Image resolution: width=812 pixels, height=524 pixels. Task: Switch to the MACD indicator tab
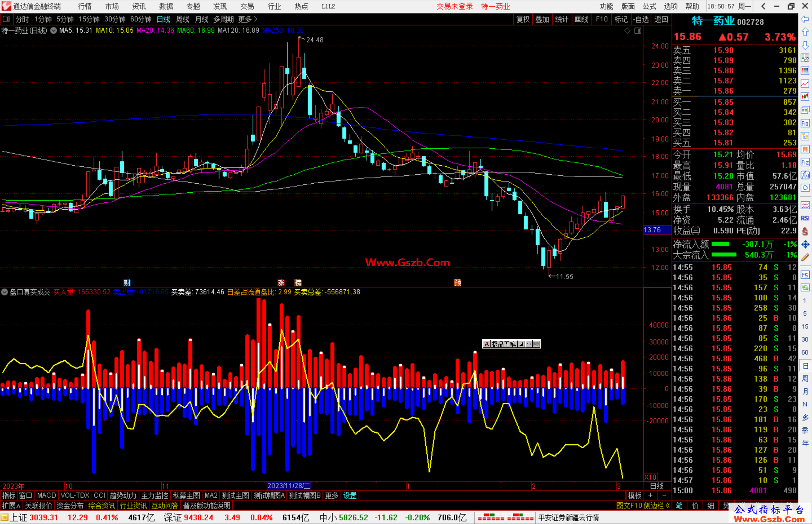click(46, 495)
